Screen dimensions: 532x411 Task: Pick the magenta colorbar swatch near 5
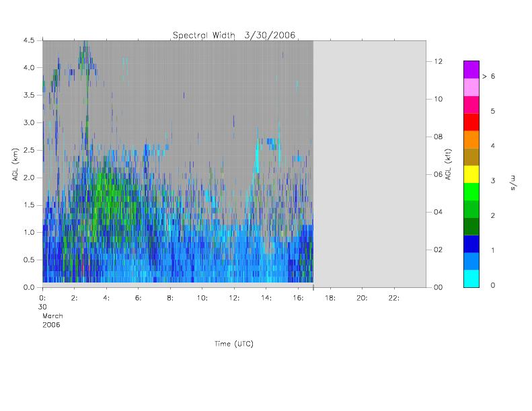click(471, 104)
